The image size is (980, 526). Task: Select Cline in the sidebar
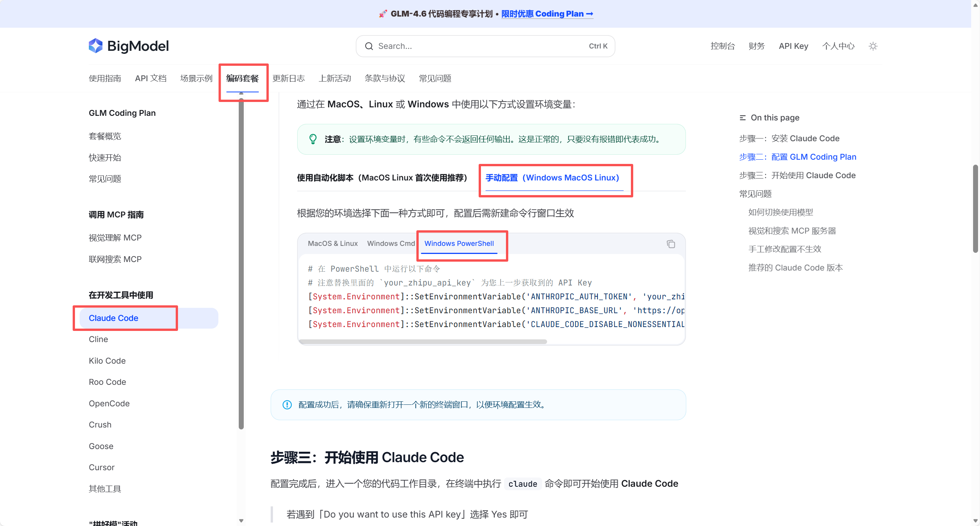click(x=98, y=339)
